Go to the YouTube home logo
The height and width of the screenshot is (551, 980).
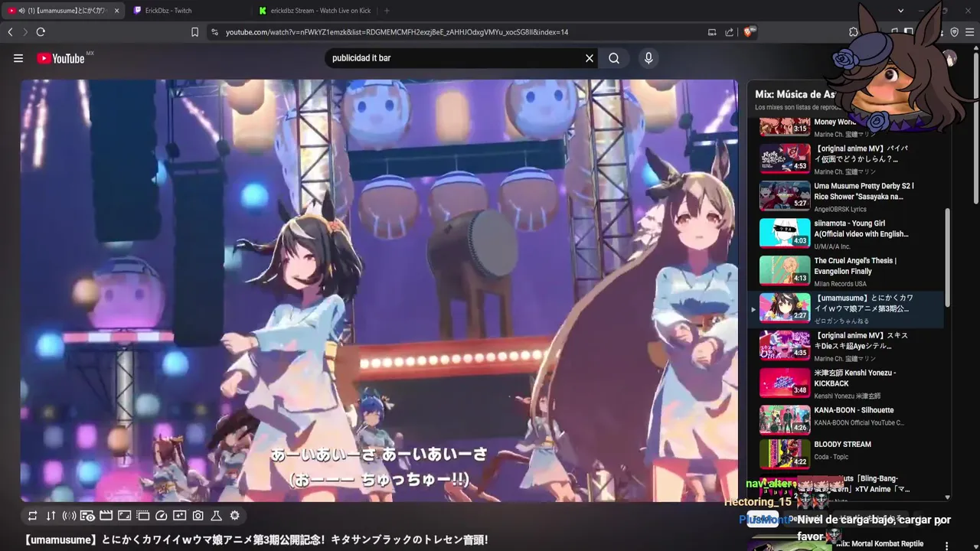pos(60,58)
